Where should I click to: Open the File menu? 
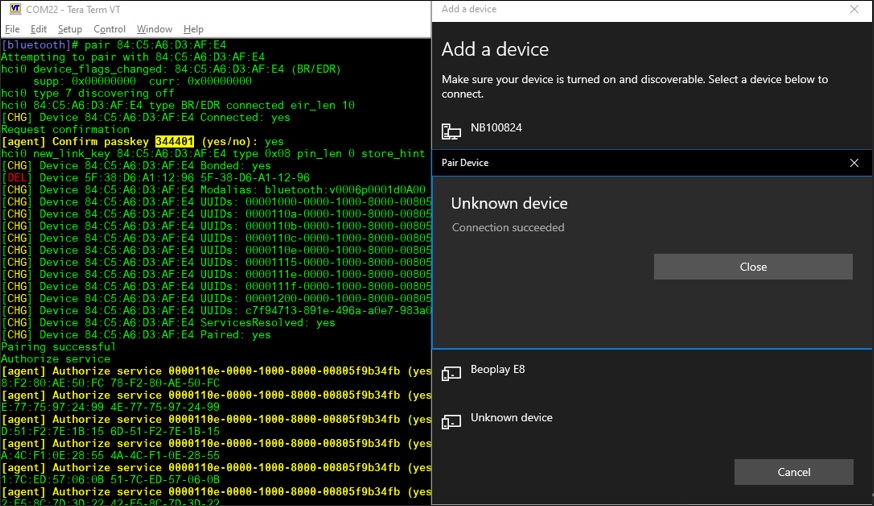[x=12, y=29]
